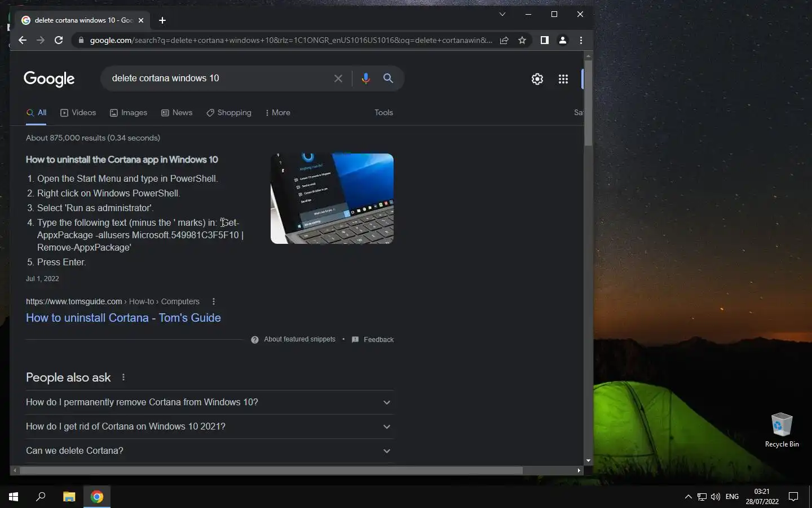
Task: Open Windows taskbar search
Action: coord(41,497)
